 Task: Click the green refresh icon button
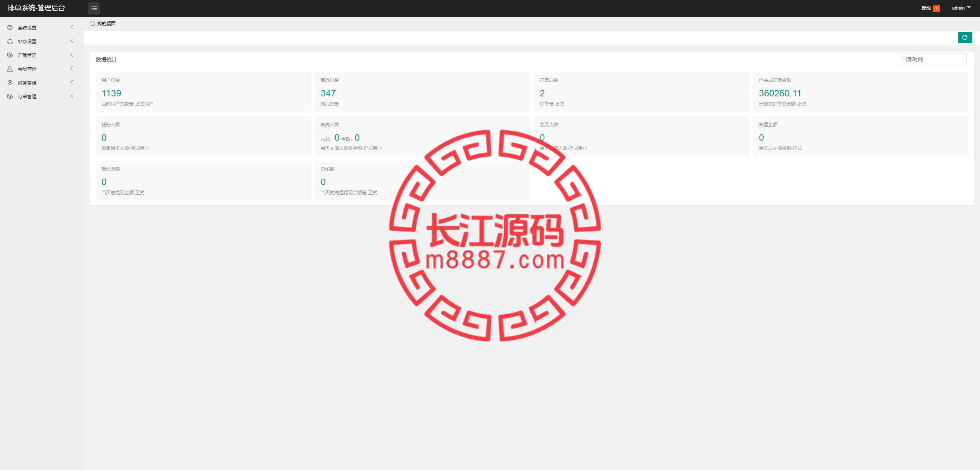[965, 37]
